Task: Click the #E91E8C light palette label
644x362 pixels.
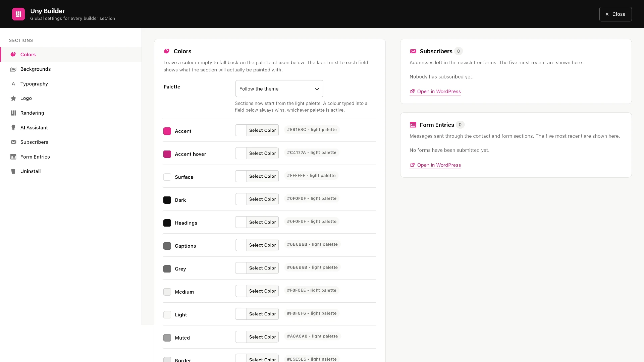Action: tap(312, 129)
